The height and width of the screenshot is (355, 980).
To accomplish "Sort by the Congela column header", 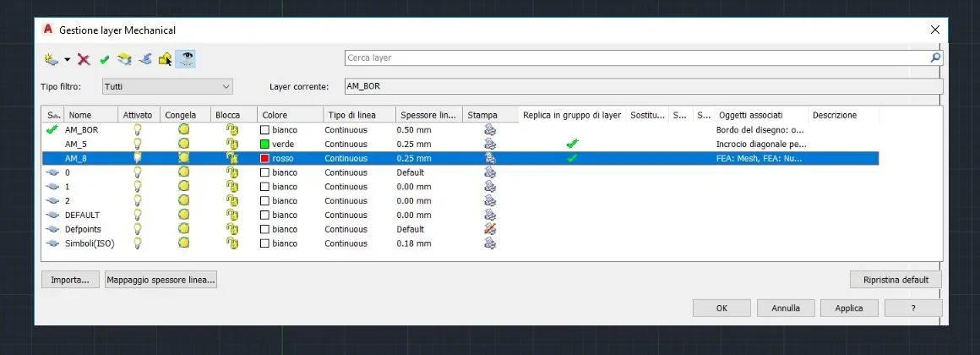I will click(186, 115).
